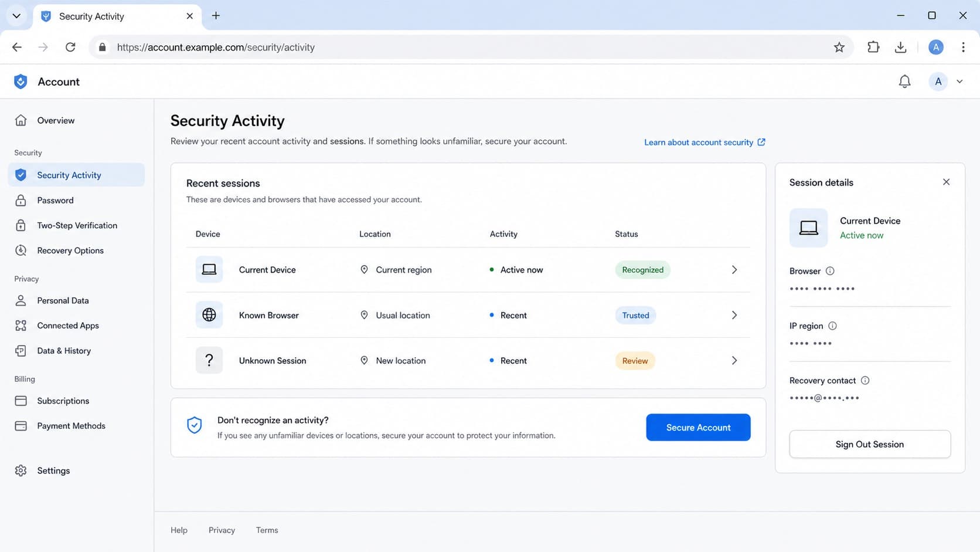Click the Known Browser globe icon
This screenshot has width=980, height=552.
pos(209,315)
